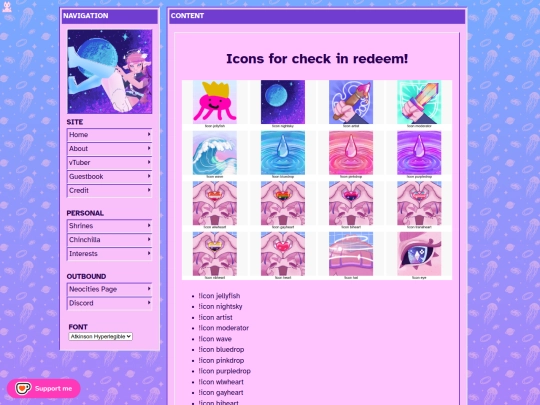Click the Ko-fi cup icon in Support button
Screen dimensions: 540x405
23,388
